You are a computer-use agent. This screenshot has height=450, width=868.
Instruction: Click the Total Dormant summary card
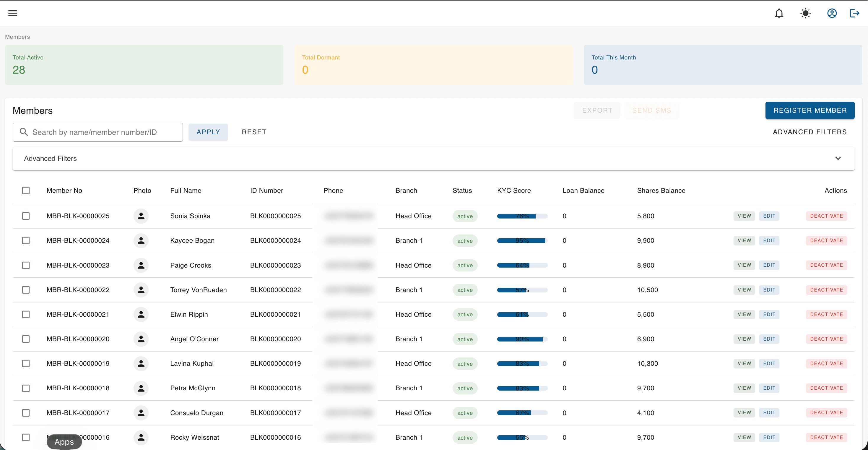[433, 65]
